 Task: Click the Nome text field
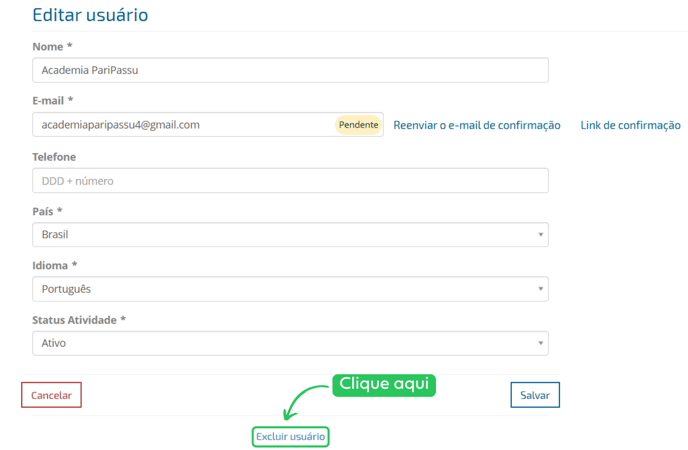[290, 70]
